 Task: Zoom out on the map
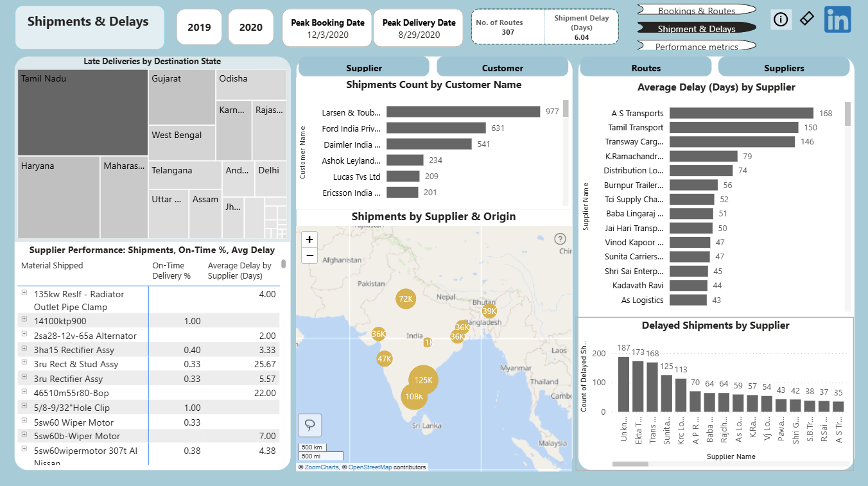(309, 256)
